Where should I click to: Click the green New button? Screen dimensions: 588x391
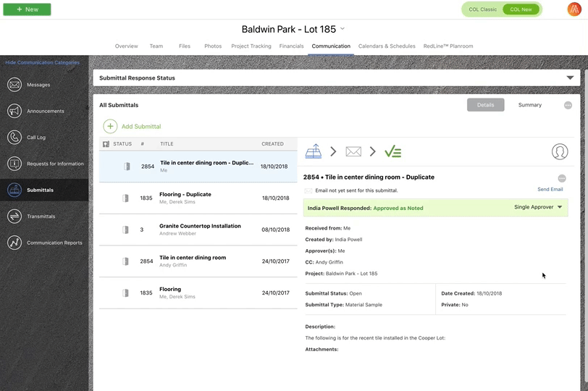(x=27, y=9)
